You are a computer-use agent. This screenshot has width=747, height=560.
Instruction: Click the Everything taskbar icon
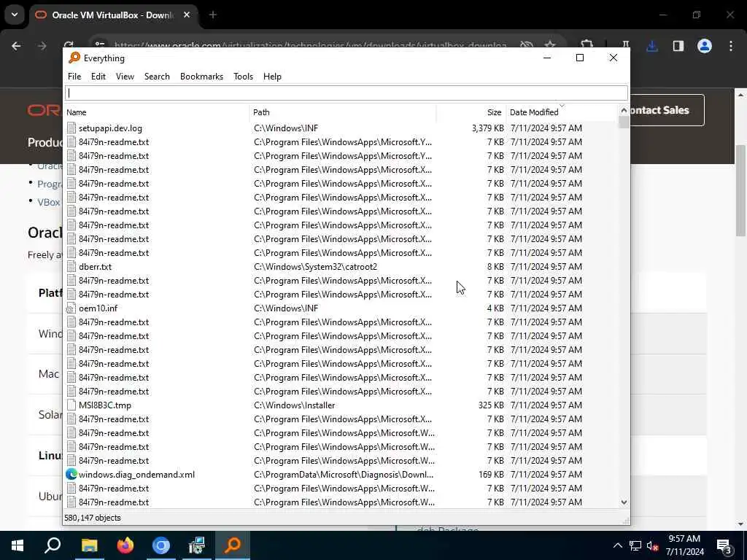click(233, 545)
